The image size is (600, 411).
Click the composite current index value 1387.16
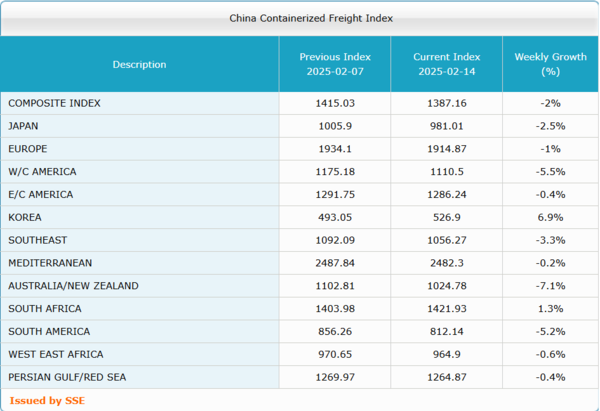pyautogui.click(x=446, y=103)
